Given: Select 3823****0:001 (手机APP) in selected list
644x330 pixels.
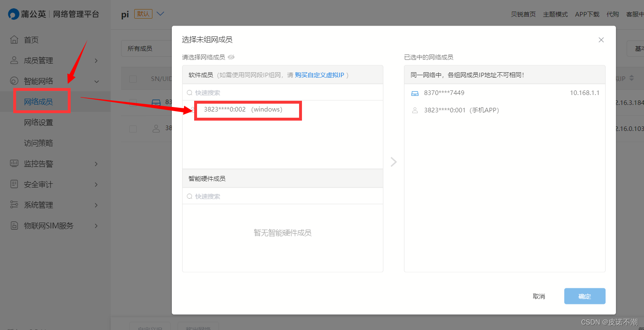Looking at the screenshot, I should point(461,110).
